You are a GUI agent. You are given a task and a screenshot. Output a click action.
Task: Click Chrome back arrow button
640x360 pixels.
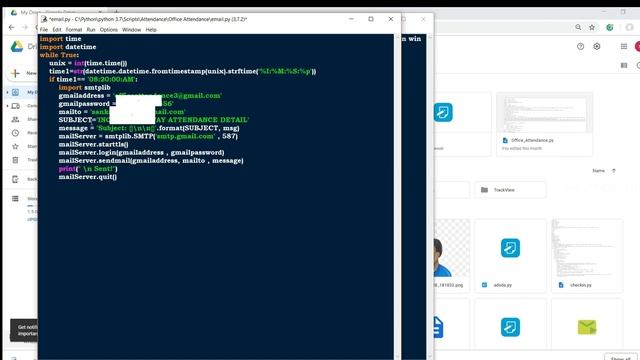coord(11,27)
